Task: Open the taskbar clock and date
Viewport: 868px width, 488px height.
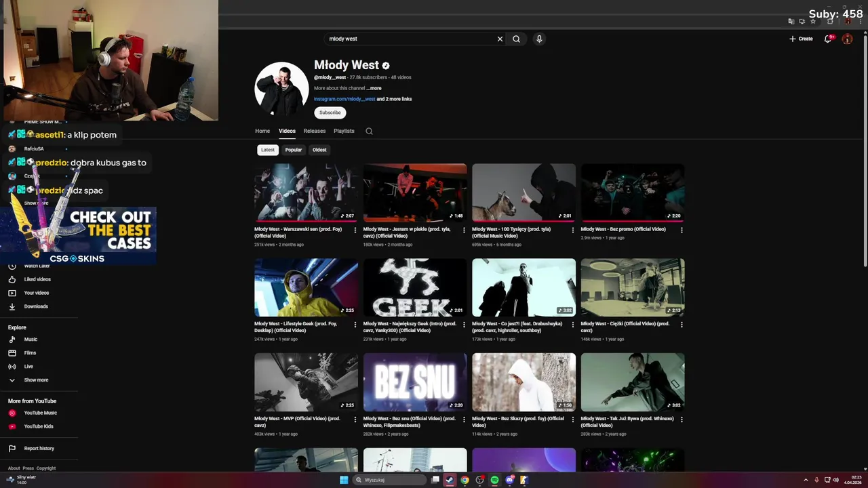Action: click(852, 480)
